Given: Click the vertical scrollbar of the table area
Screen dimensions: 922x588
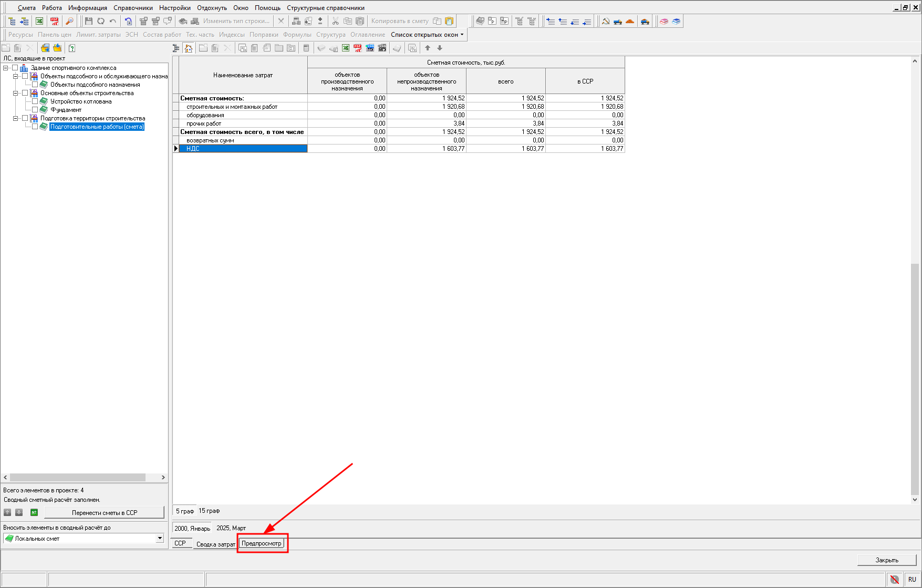Looking at the screenshot, I should 915,378.
